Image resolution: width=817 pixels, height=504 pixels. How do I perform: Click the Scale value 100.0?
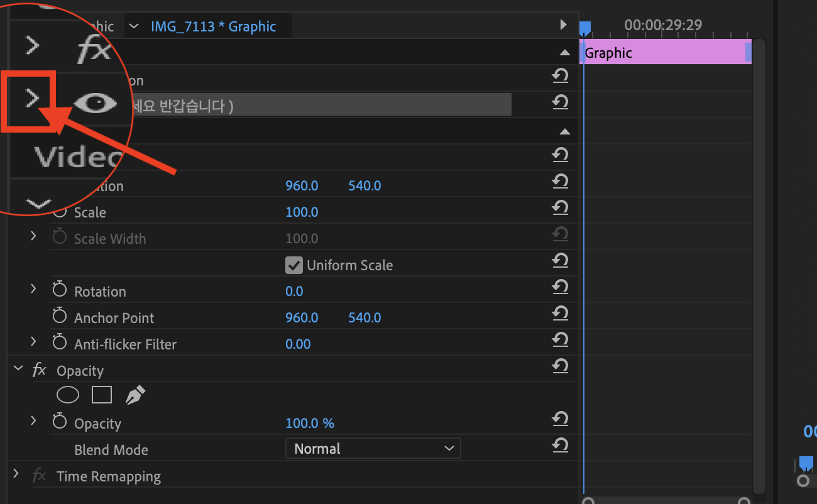point(302,212)
